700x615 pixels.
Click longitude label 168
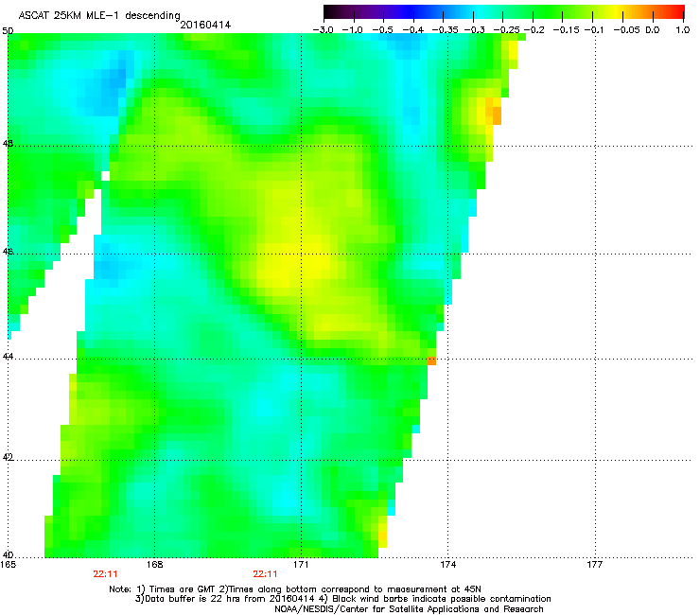[x=154, y=565]
